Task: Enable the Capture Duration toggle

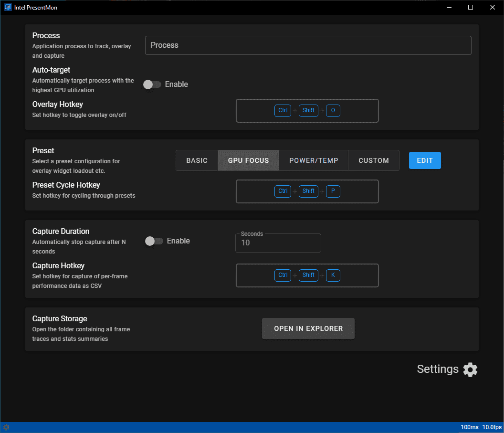Action: tap(154, 241)
